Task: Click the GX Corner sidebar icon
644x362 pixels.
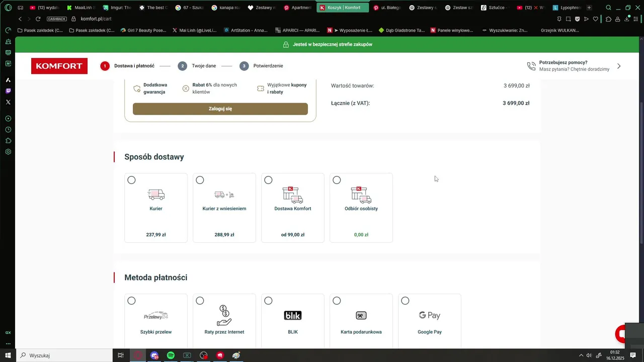Action: tap(8, 333)
